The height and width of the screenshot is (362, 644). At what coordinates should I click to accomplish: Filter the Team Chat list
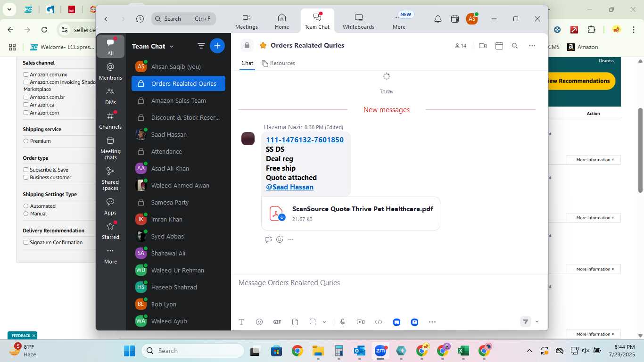[x=201, y=46]
